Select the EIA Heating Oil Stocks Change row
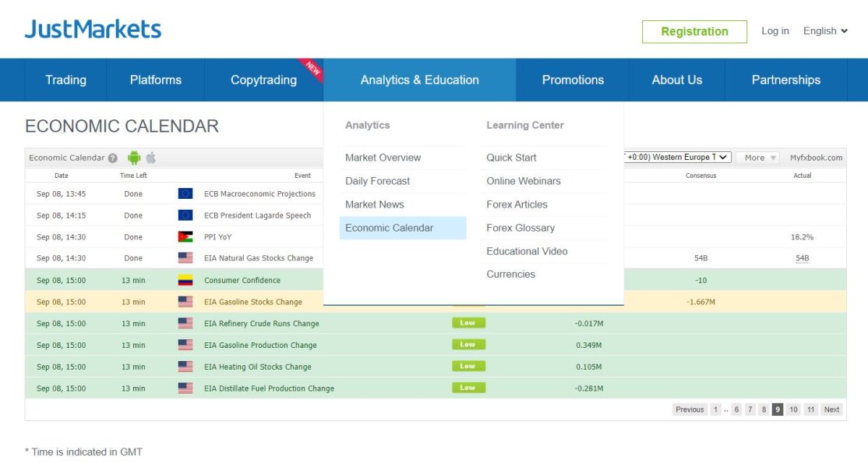This screenshot has height=468, width=868. point(257,367)
